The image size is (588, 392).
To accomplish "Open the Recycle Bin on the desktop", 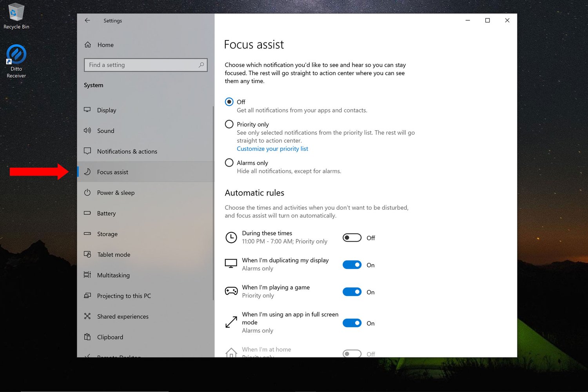I will [x=16, y=12].
